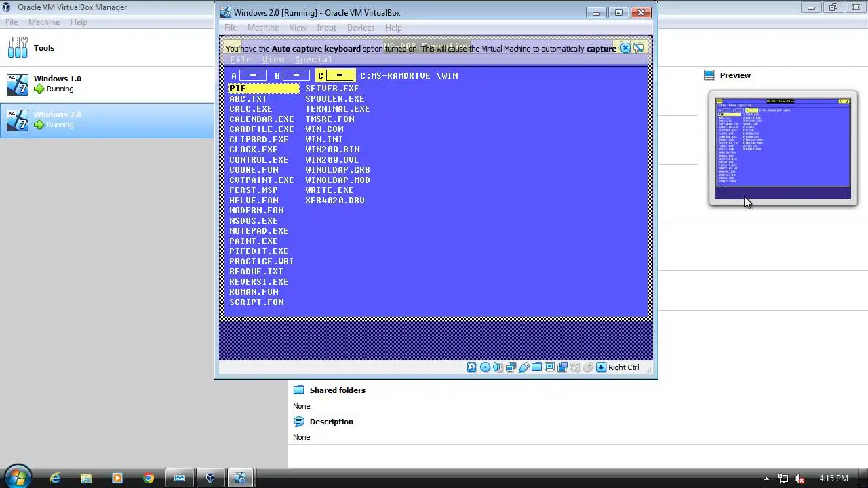The width and height of the screenshot is (868, 488).
Task: Click the don't-show-again notification icon
Action: (x=639, y=48)
